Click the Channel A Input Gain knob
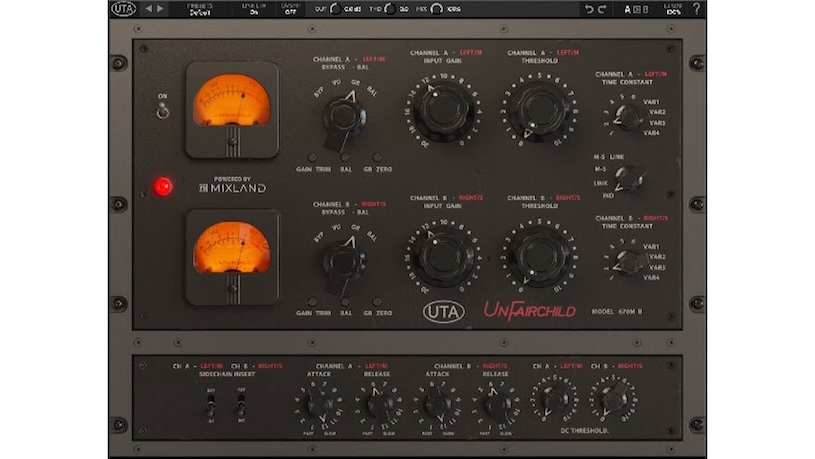Viewport: 815px width, 459px height. pyautogui.click(x=442, y=110)
